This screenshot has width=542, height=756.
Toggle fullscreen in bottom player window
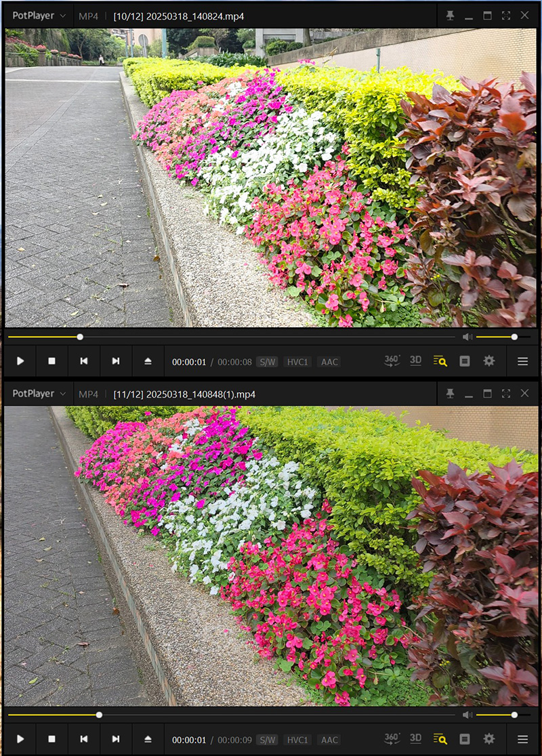[x=506, y=394]
